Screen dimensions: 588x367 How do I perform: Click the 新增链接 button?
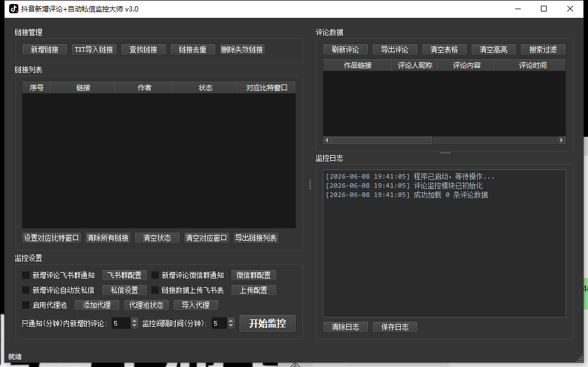pos(45,49)
